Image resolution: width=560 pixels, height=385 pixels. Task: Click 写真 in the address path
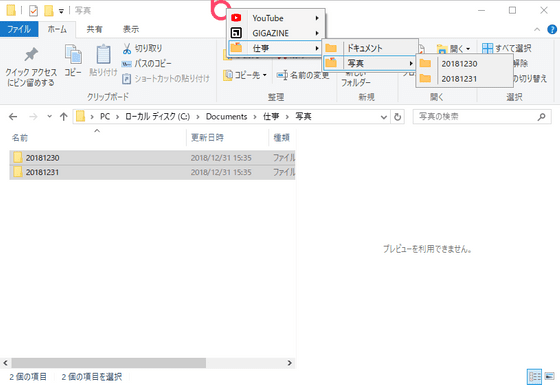[x=303, y=116]
